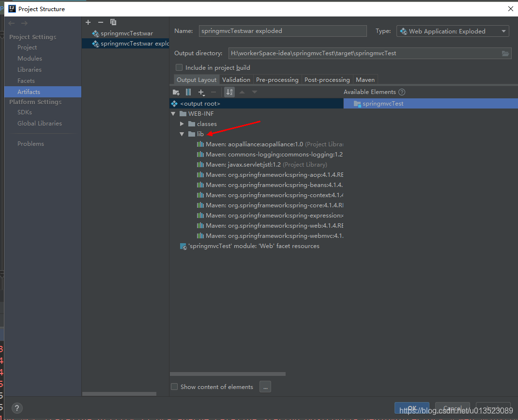Select the Maven spring-expression library
Screen dimensions: 518x420
pyautogui.click(x=270, y=216)
